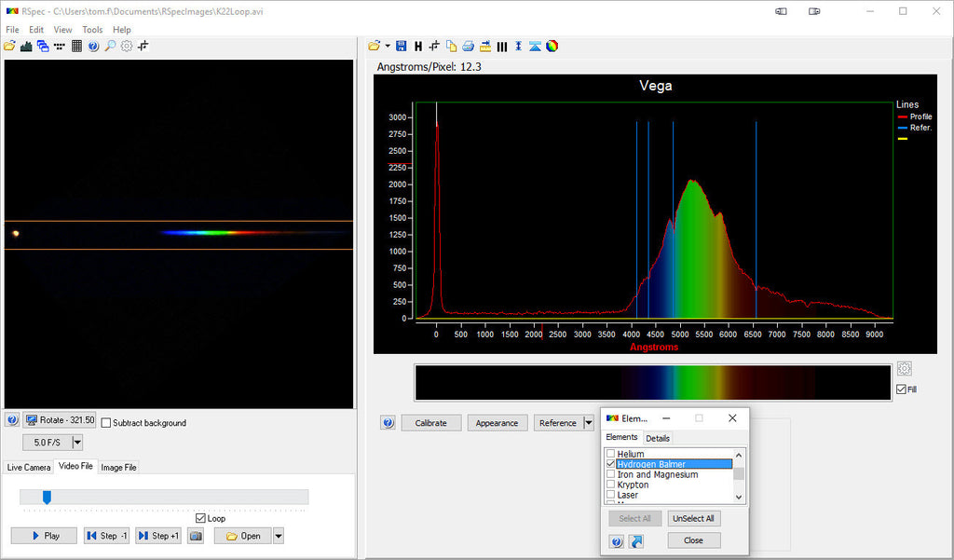The width and height of the screenshot is (954, 560).
Task: Select the crosshair calibration tool on left toolbar
Action: [x=143, y=46]
